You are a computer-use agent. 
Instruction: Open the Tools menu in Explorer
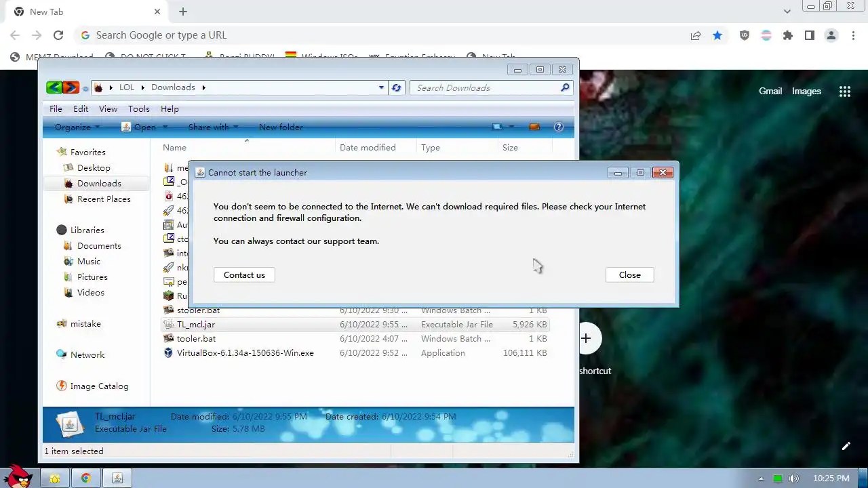point(138,108)
